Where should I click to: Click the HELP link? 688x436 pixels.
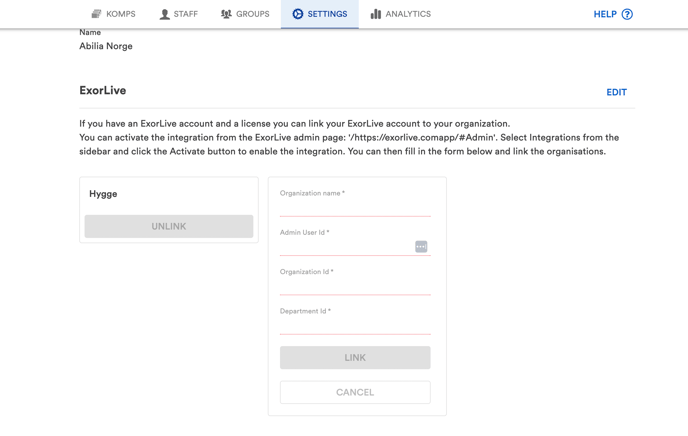[x=613, y=14]
